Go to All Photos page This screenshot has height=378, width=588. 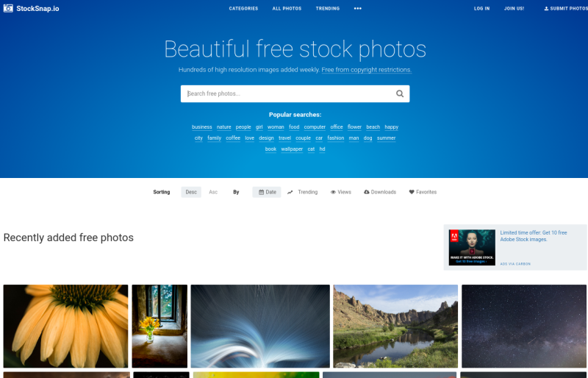tap(287, 9)
